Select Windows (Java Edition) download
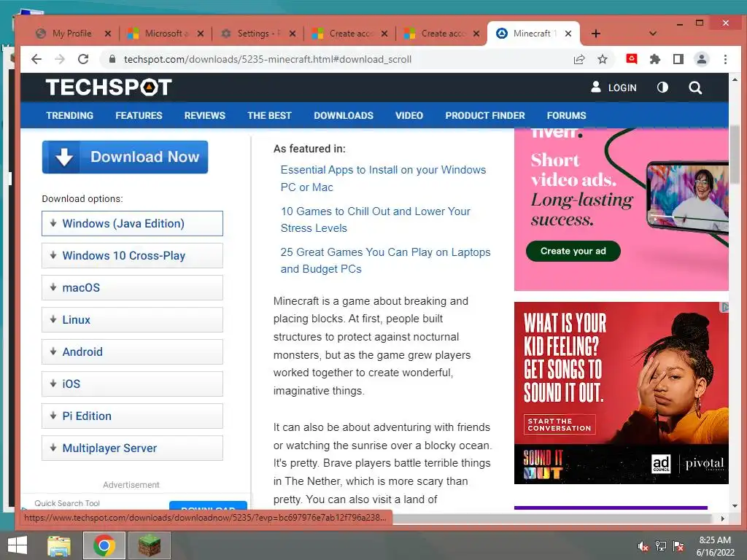The image size is (747, 560). coord(132,223)
